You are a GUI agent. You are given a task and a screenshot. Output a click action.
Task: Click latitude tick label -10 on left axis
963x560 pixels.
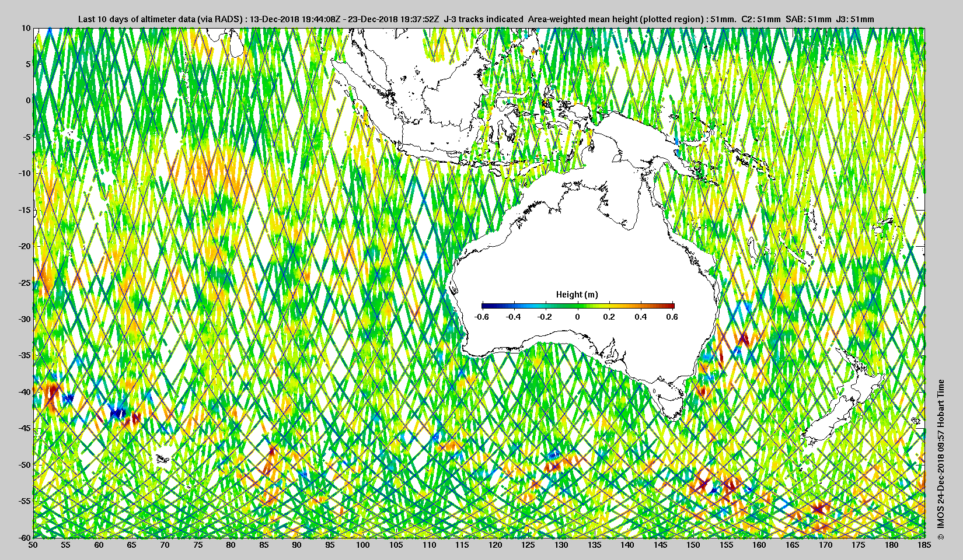(x=25, y=173)
